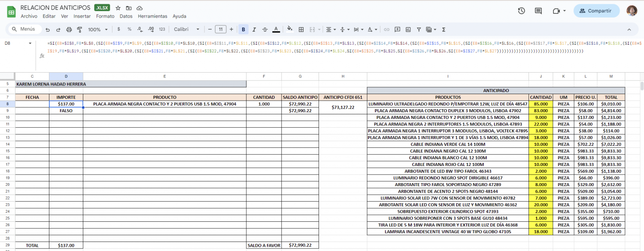Click the insert link icon
Viewport: 644px width, 251px height.
(x=386, y=29)
